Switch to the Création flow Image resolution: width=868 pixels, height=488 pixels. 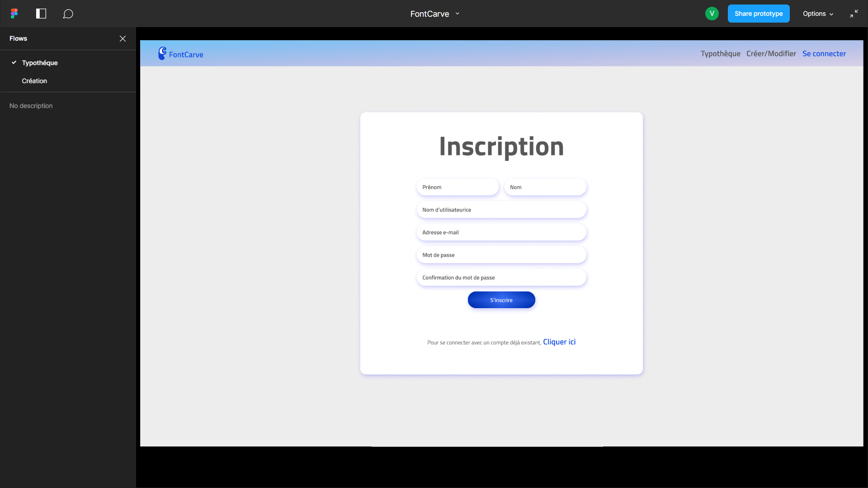click(34, 81)
